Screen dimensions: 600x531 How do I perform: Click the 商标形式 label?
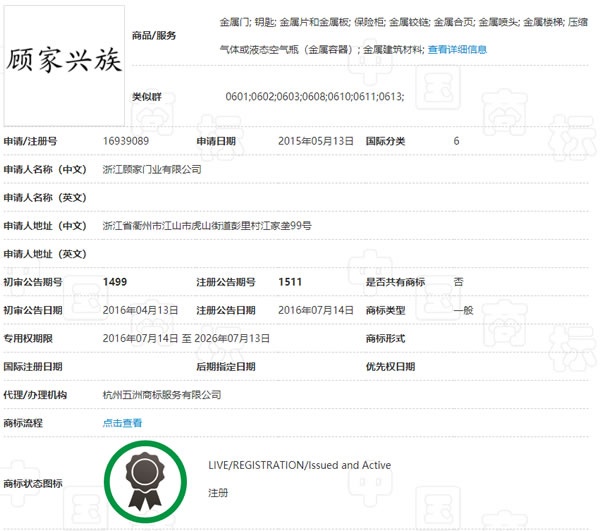pyautogui.click(x=385, y=338)
